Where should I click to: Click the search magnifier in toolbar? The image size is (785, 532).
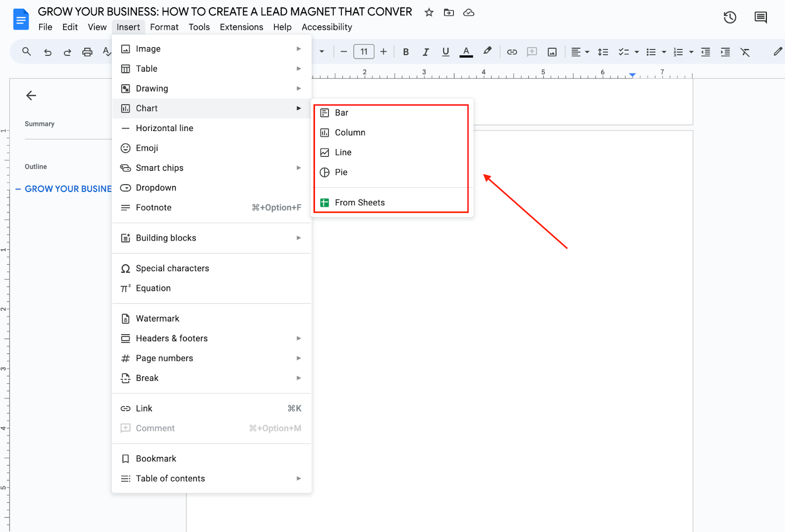pos(26,52)
